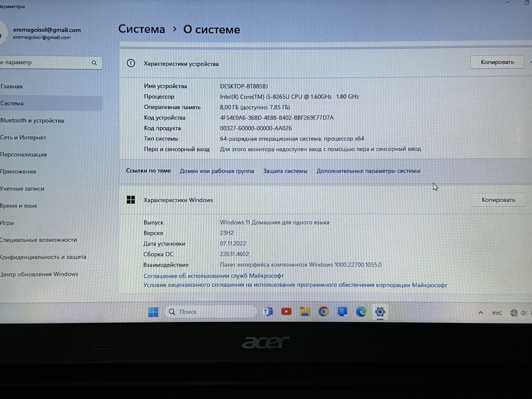Click the taskbar Поиск search box
This screenshot has height=399, width=532.
tap(211, 311)
